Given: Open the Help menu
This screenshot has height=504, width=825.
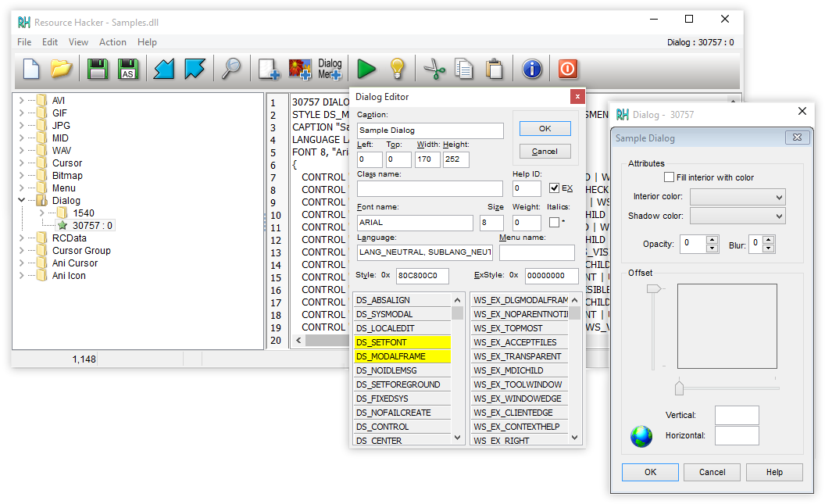Looking at the screenshot, I should tap(148, 42).
